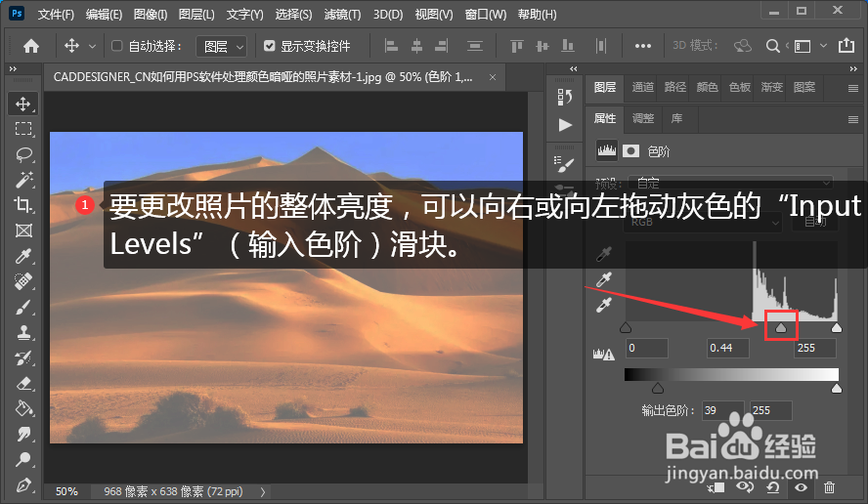Collapse the right panels to icons
Viewport: 868px width, 504px height.
pyautogui.click(x=853, y=68)
